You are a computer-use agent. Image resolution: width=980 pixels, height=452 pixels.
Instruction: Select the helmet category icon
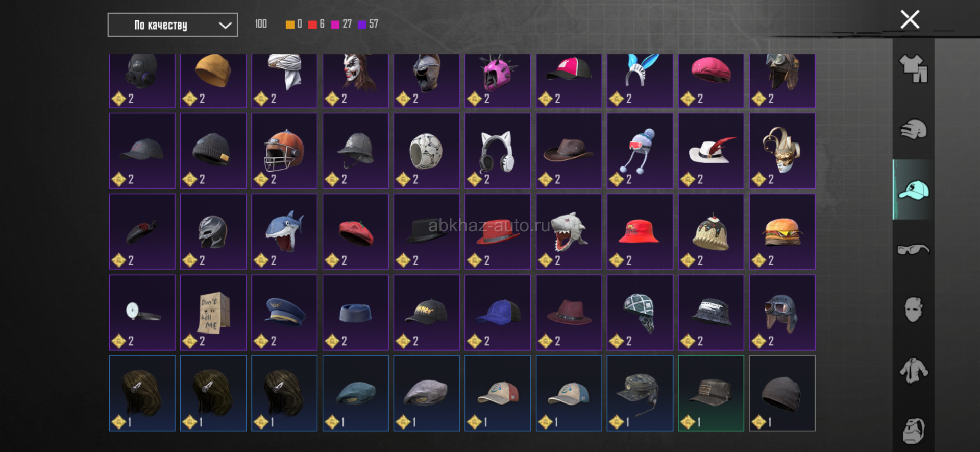(x=913, y=129)
